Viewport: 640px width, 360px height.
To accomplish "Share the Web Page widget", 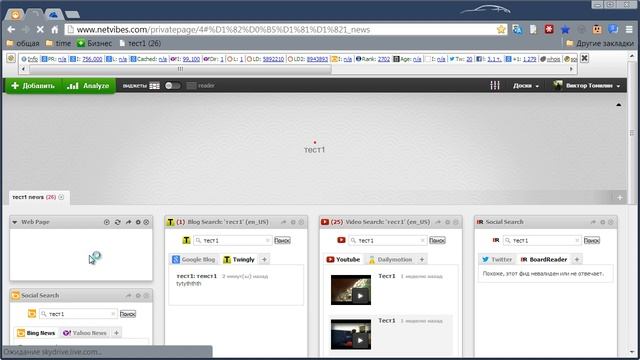I will 128,222.
